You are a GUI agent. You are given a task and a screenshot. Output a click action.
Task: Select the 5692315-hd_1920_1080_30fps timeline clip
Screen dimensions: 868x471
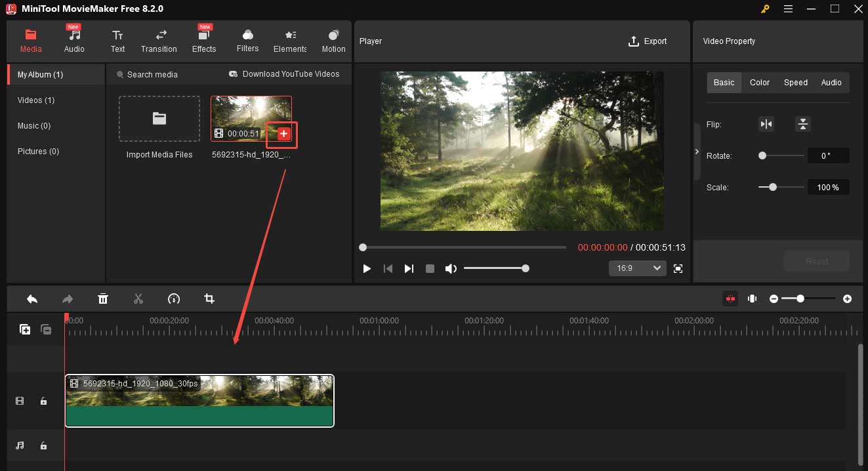point(199,401)
